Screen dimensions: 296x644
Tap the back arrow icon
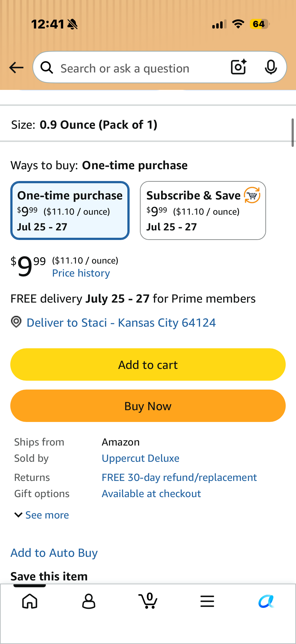click(16, 68)
